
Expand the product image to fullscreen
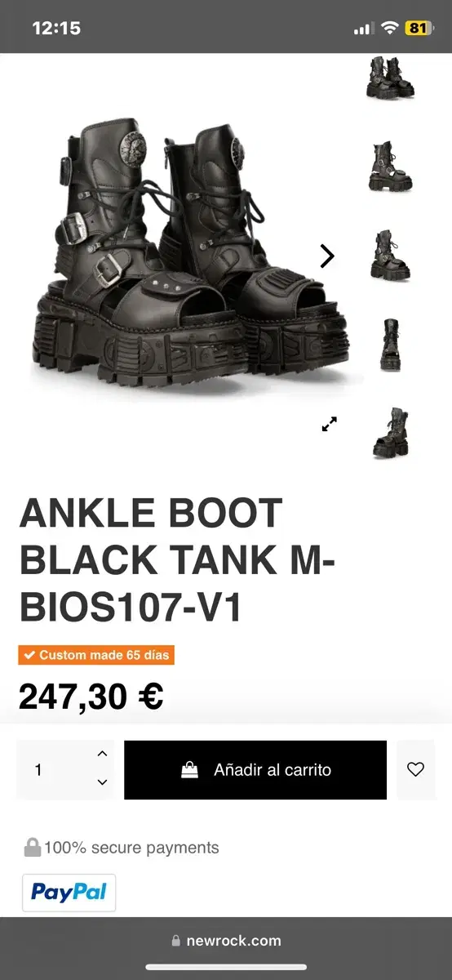pos(329,424)
